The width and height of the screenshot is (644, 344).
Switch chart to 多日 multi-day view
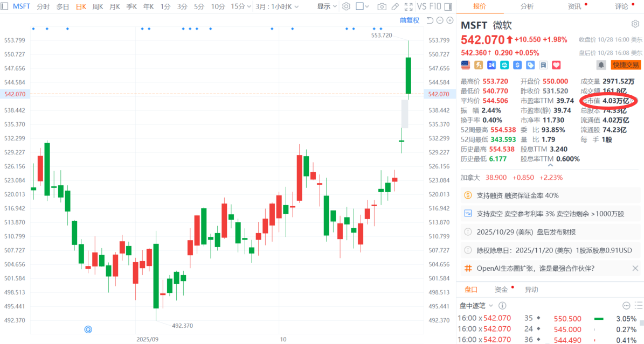pyautogui.click(x=63, y=6)
